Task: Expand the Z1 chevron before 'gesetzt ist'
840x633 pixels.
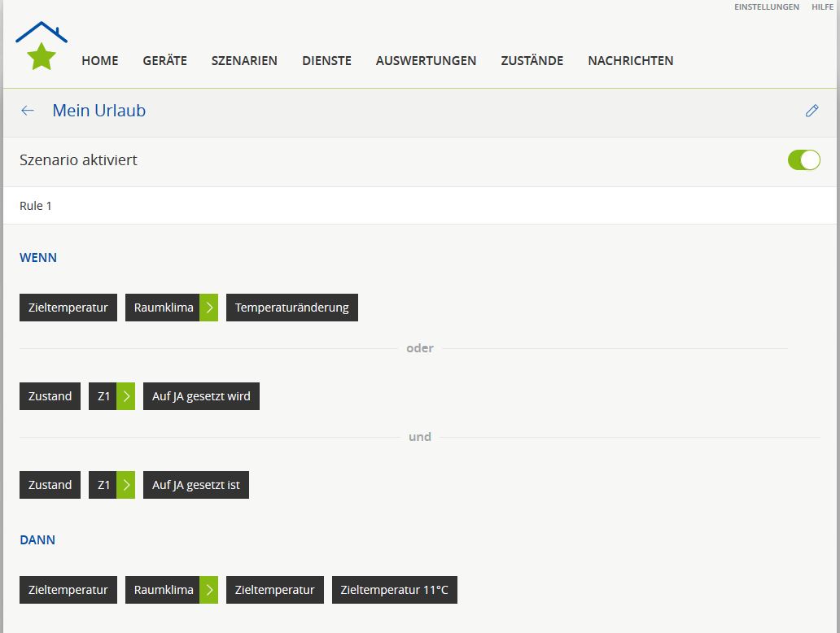Action: (126, 485)
